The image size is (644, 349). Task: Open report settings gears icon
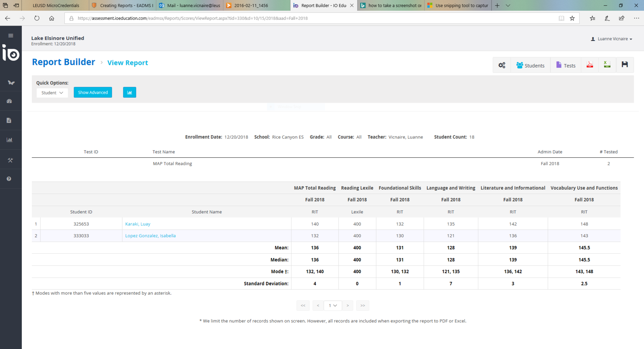(x=502, y=65)
